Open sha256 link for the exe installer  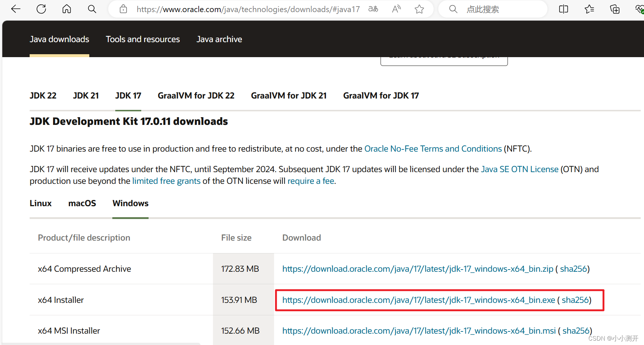click(x=575, y=300)
